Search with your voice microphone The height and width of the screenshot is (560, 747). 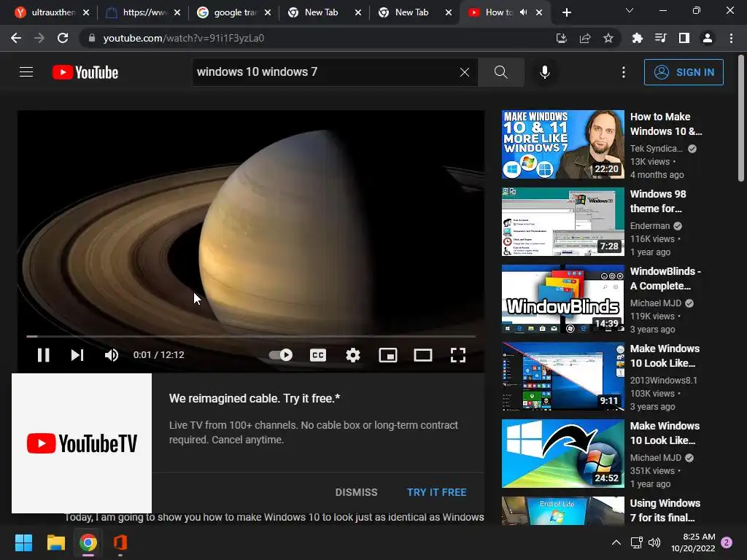pyautogui.click(x=545, y=72)
